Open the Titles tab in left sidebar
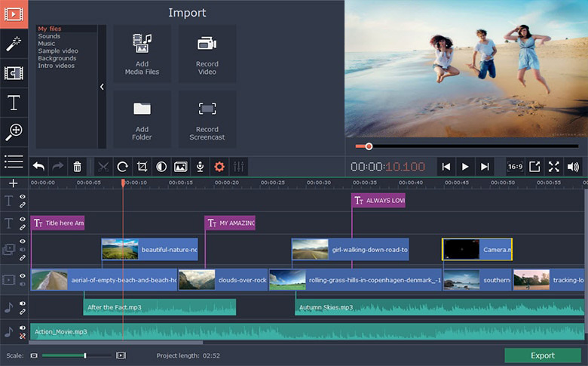Screen dimensions: 588x366 (x=14, y=103)
